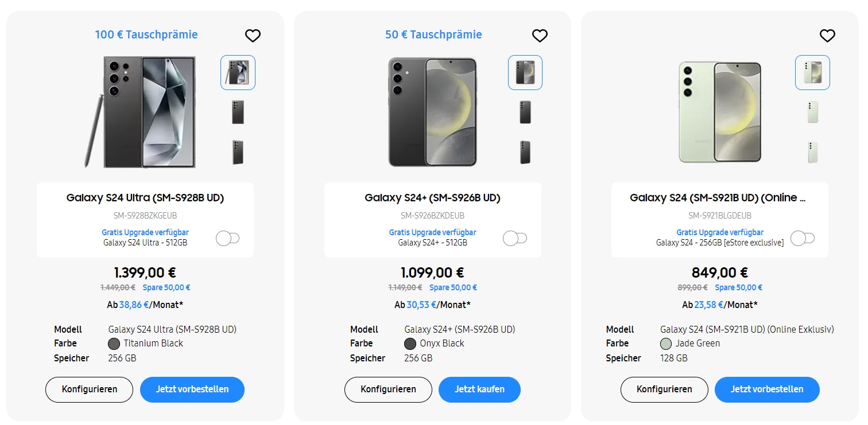Open the 100 € Tauschprämie offer
Screen dimensions: 868x425
(146, 34)
